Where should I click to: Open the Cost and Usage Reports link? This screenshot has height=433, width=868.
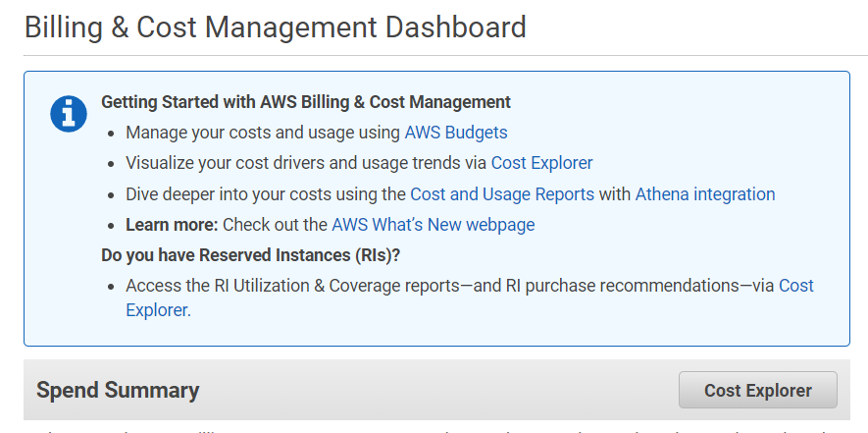tap(502, 194)
